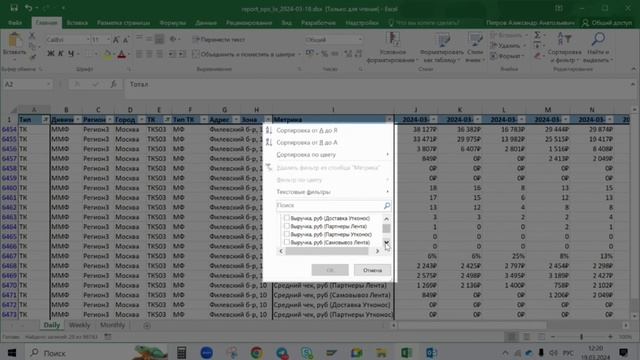Switch to the Weekly sheet tab
640x360 pixels.
click(79, 325)
